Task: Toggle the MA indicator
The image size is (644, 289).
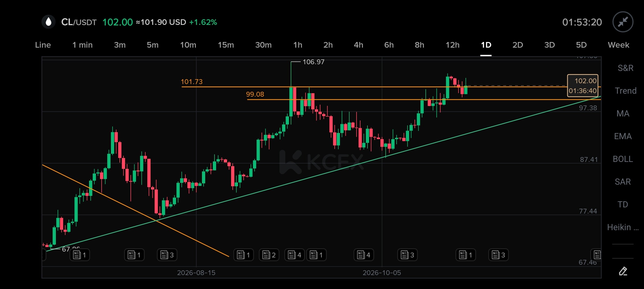Action: 623,113
